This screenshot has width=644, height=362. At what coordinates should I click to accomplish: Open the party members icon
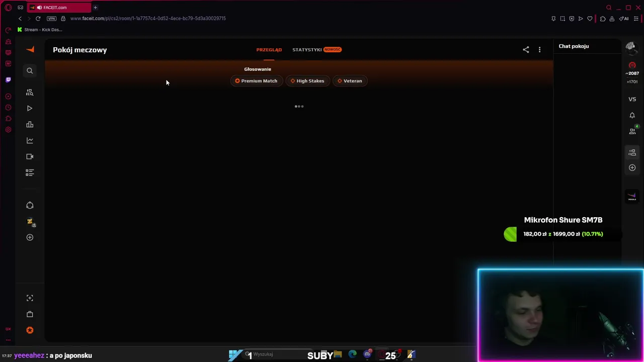(632, 152)
